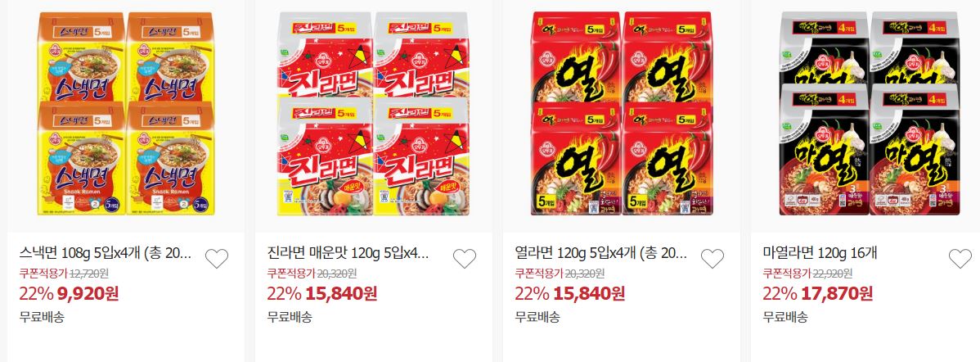Click the crossed-out 12,720원 original price

tap(88, 274)
